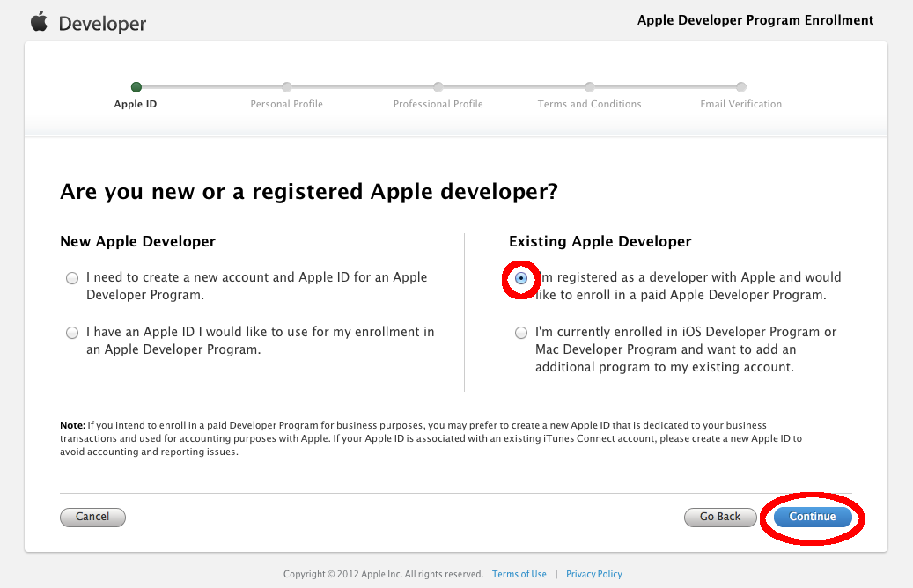Open the Terms of Use link
Image resolution: width=913 pixels, height=588 pixels.
coord(519,574)
